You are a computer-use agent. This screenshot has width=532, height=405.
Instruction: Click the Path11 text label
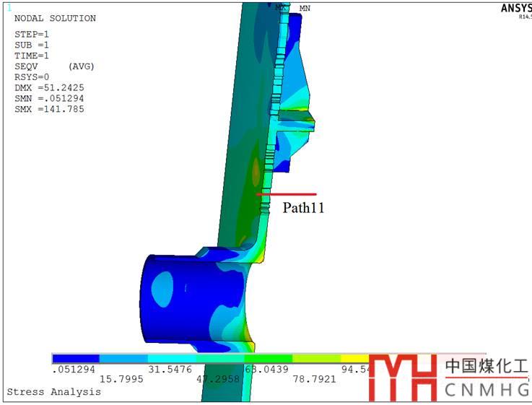click(303, 208)
